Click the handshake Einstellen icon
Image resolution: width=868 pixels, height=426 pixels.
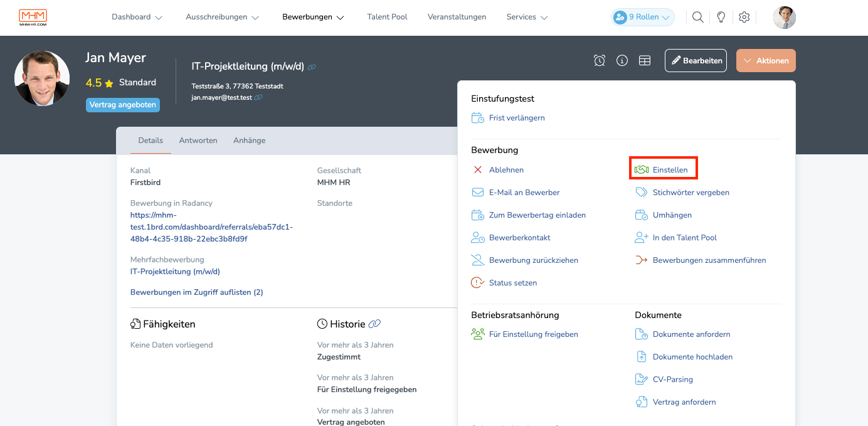coord(641,170)
